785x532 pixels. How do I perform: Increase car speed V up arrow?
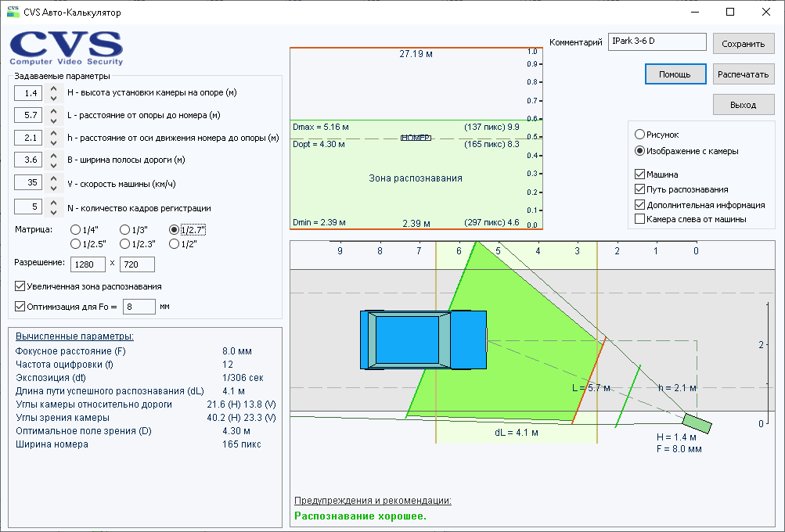pyautogui.click(x=53, y=178)
